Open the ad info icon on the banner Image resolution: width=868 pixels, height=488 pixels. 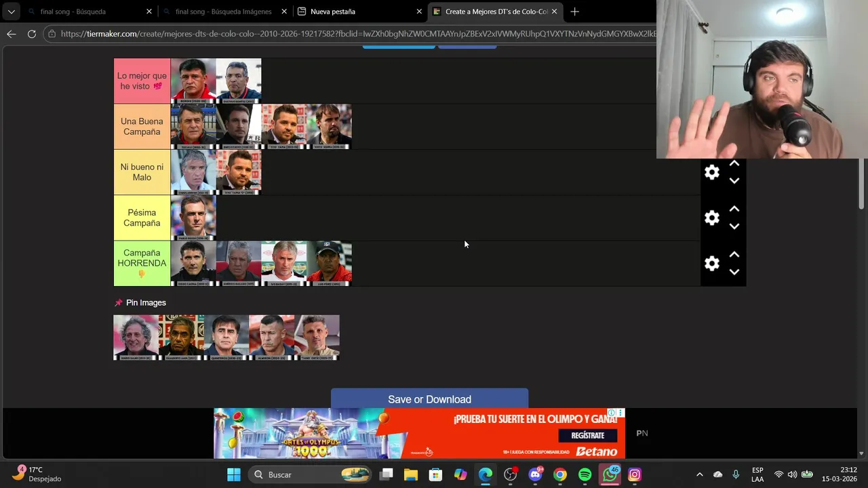(x=611, y=413)
